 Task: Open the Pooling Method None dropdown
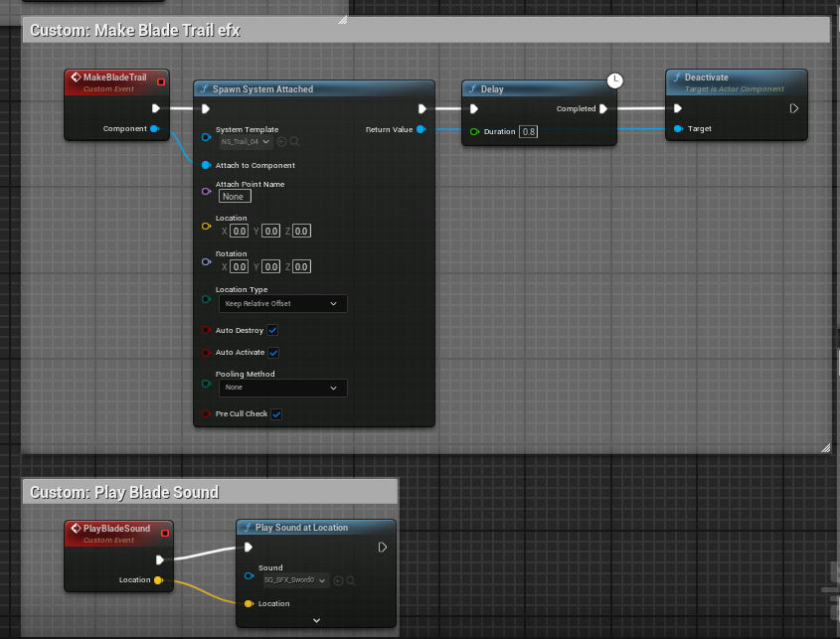coord(283,388)
